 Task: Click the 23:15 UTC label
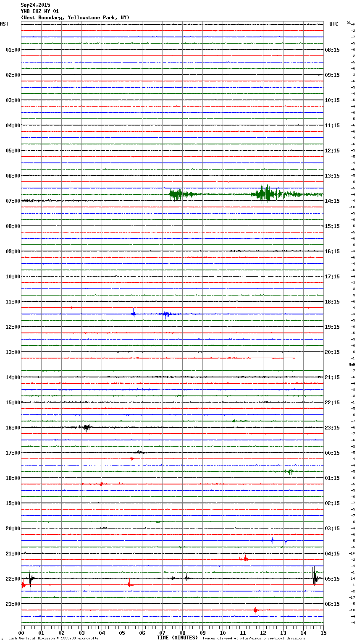332,428
